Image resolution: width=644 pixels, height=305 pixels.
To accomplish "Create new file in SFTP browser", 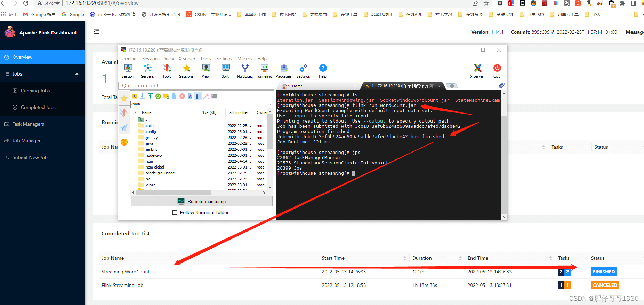I will pos(174,96).
